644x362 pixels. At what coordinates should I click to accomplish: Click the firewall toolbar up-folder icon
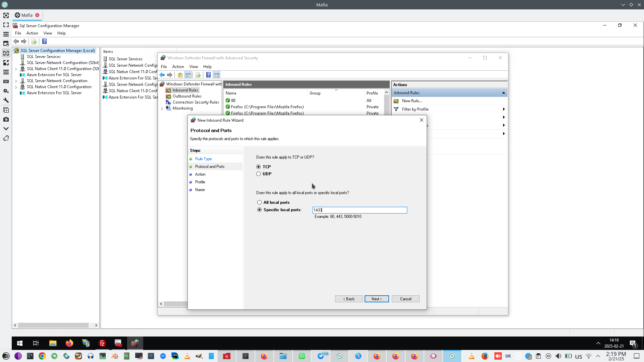pos(180,75)
